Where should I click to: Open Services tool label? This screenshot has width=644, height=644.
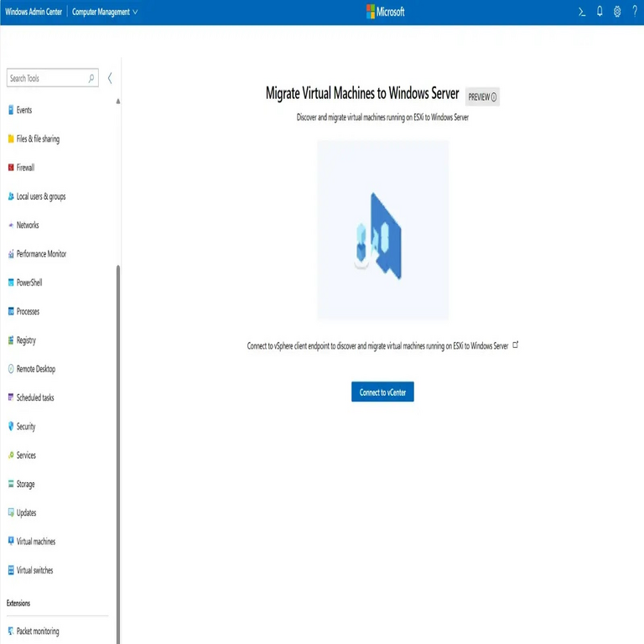(26, 455)
